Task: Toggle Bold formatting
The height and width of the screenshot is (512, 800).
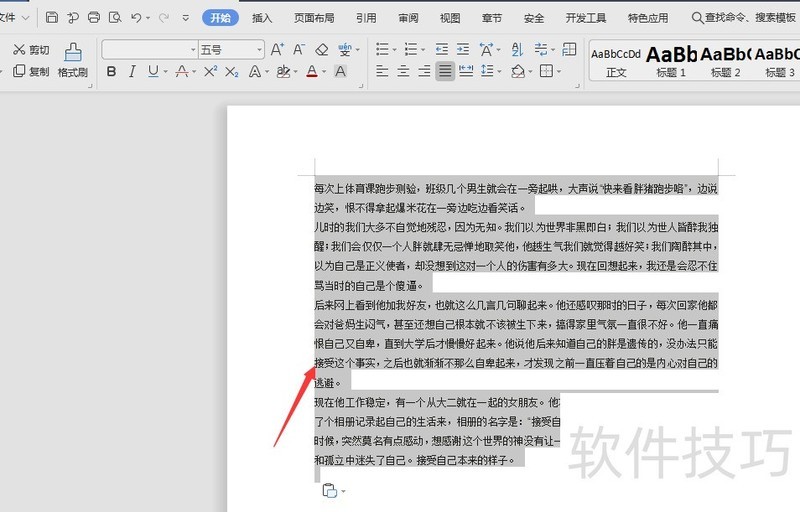Action: tap(111, 71)
